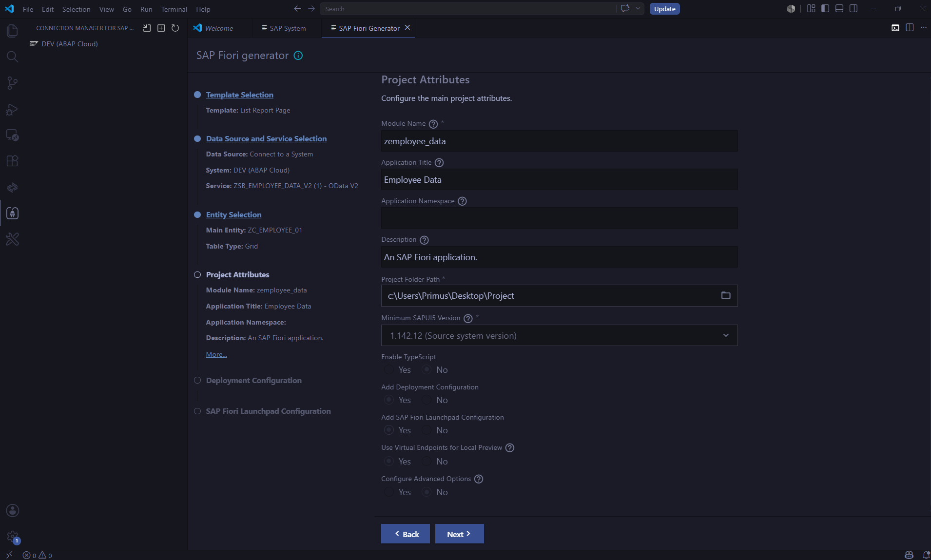
Task: Toggle the bottom panel layout icon
Action: pos(839,9)
